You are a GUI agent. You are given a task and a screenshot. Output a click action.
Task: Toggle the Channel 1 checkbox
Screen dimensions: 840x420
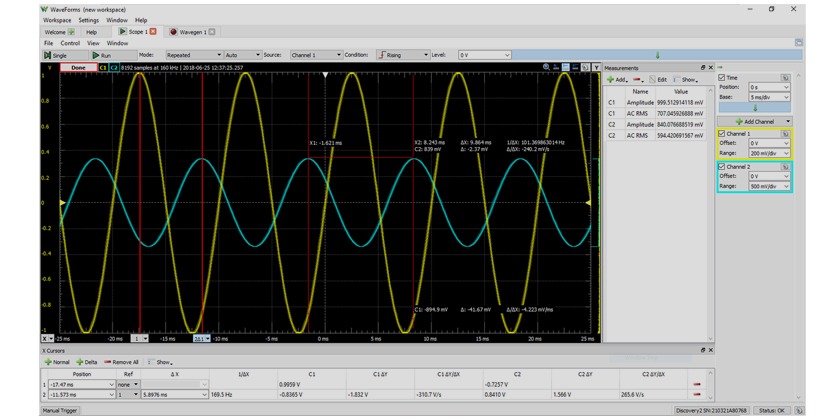tap(722, 133)
